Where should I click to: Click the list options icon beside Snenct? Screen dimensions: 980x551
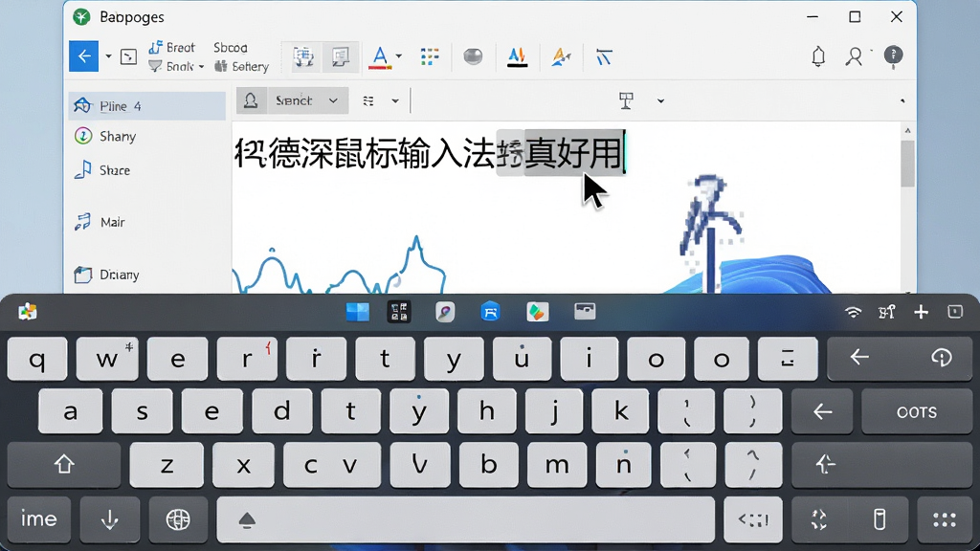368,100
